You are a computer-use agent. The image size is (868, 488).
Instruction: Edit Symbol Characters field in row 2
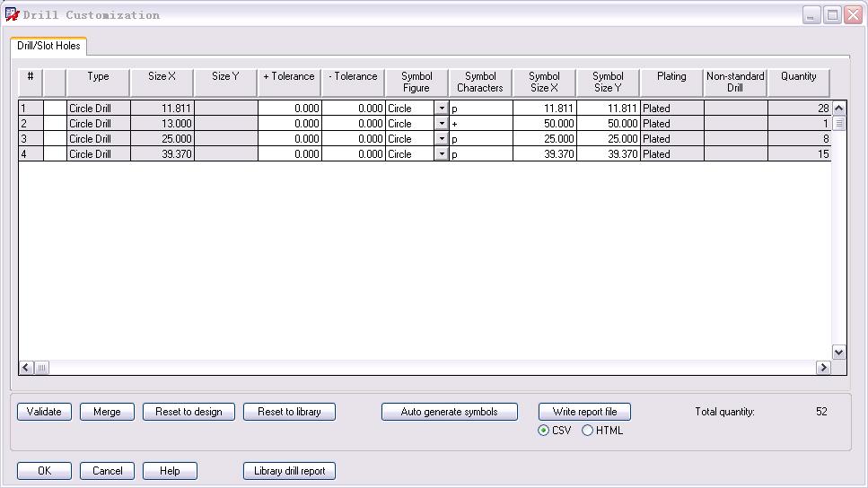[x=480, y=124]
